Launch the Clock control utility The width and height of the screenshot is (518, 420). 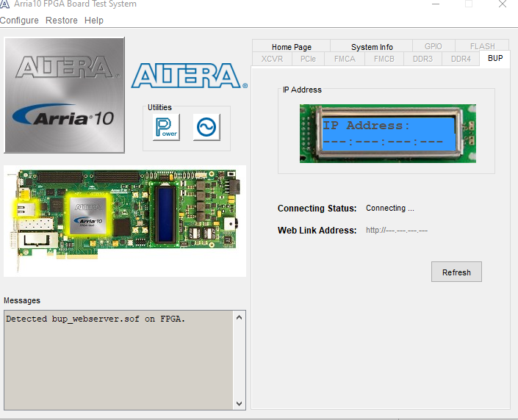click(206, 127)
